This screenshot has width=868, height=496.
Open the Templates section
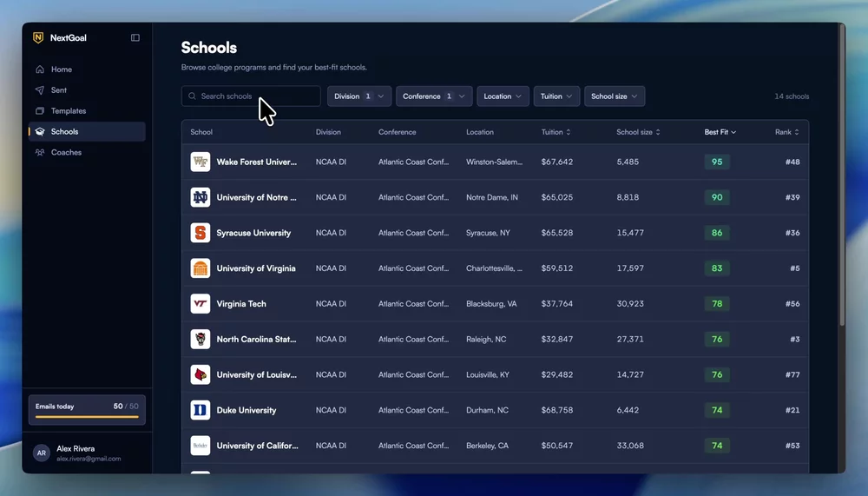(x=87, y=111)
